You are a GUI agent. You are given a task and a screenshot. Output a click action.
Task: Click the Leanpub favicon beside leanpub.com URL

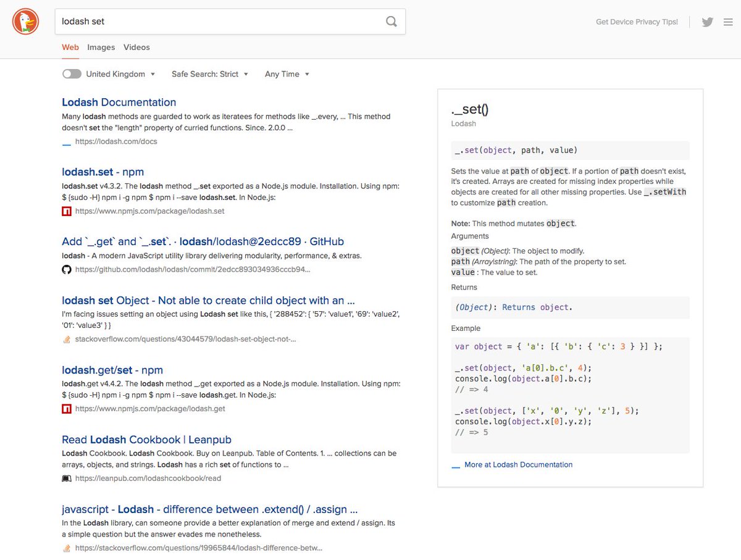tap(67, 479)
